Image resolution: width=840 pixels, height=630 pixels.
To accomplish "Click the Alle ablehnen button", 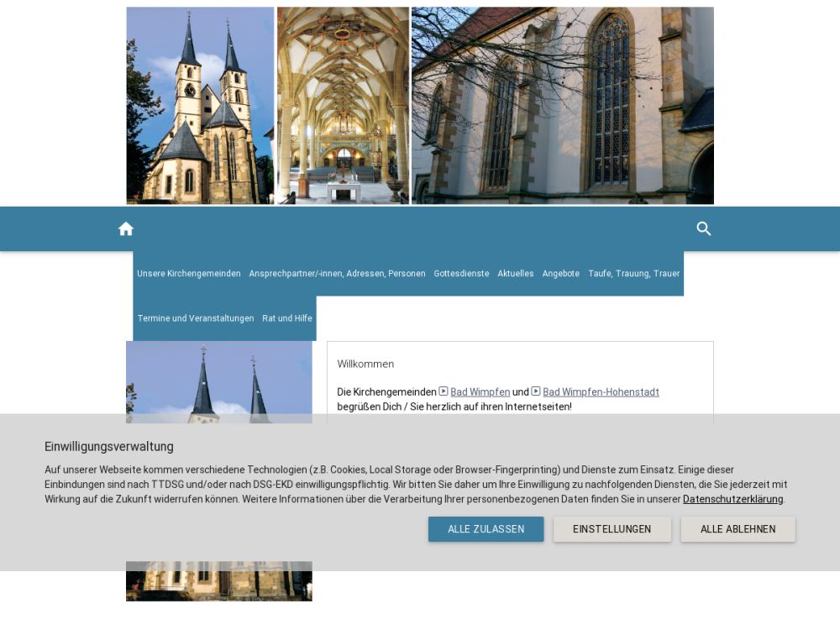I will [738, 529].
